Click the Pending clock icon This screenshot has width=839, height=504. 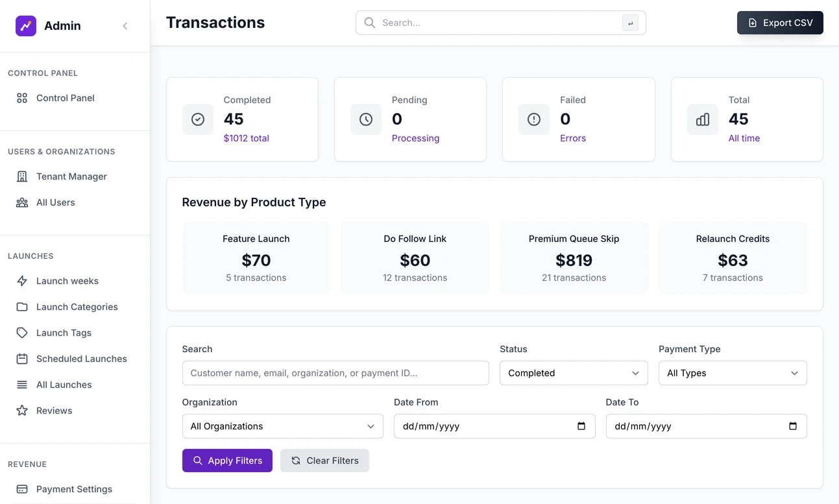click(366, 119)
